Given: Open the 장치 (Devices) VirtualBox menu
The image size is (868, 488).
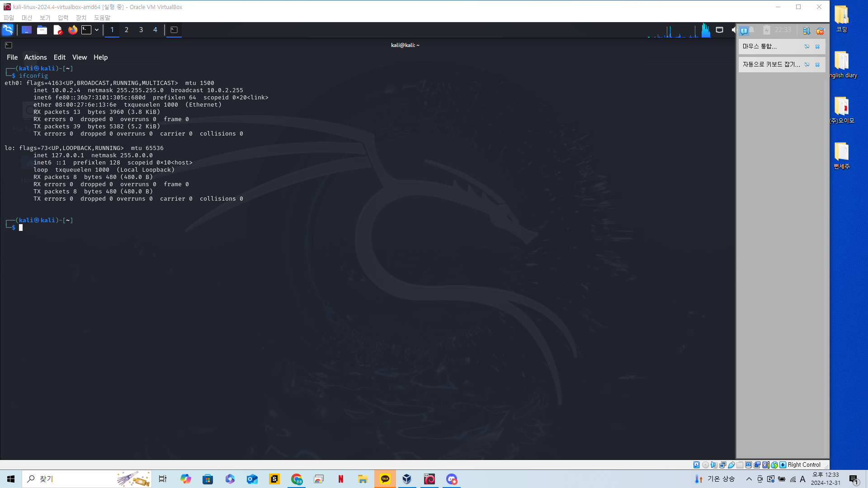Looking at the screenshot, I should (x=81, y=18).
